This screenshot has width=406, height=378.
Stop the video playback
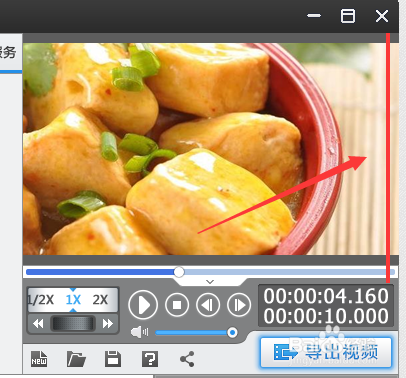pos(177,305)
